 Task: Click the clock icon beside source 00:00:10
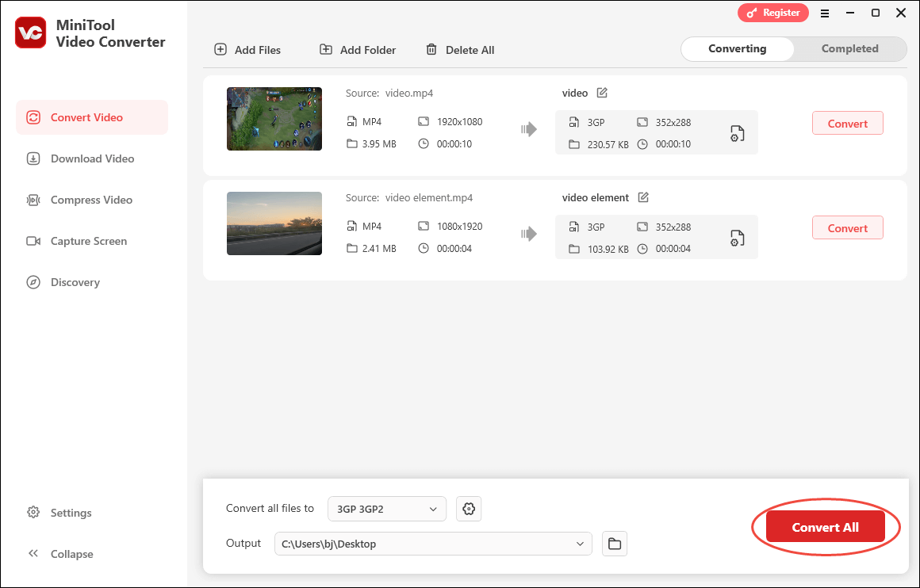pos(424,143)
